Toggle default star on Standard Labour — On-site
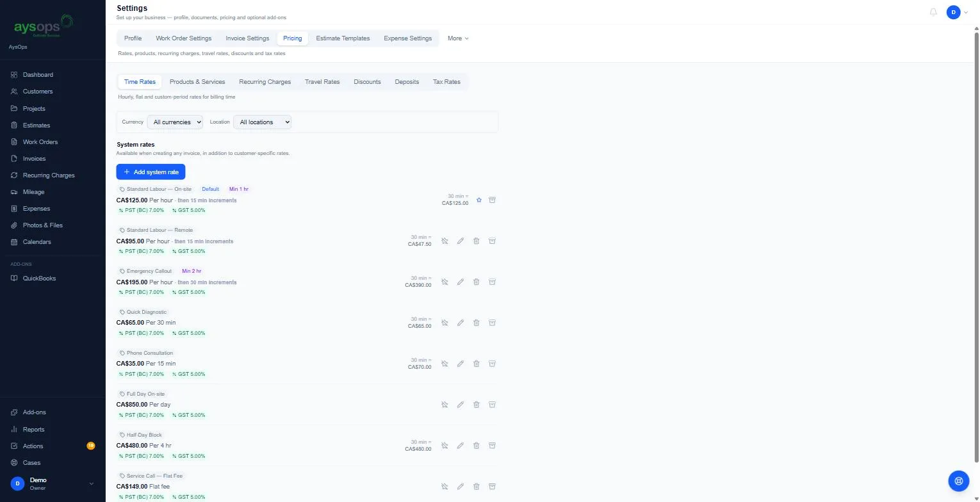980x502 pixels. (x=479, y=200)
